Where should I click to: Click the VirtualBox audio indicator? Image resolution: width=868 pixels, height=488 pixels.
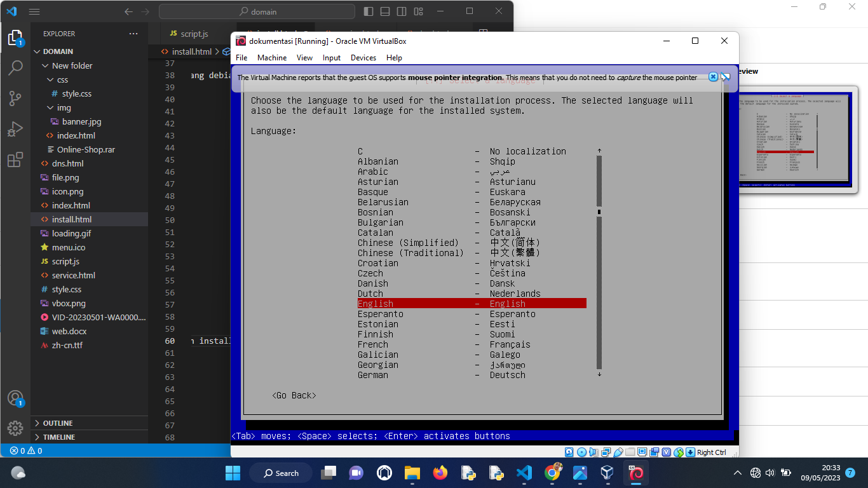click(593, 452)
